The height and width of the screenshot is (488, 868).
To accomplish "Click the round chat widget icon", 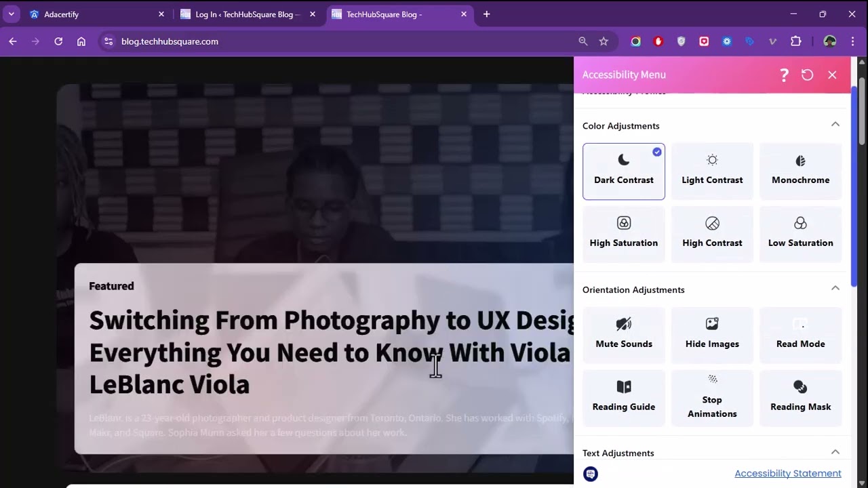I will 591,474.
